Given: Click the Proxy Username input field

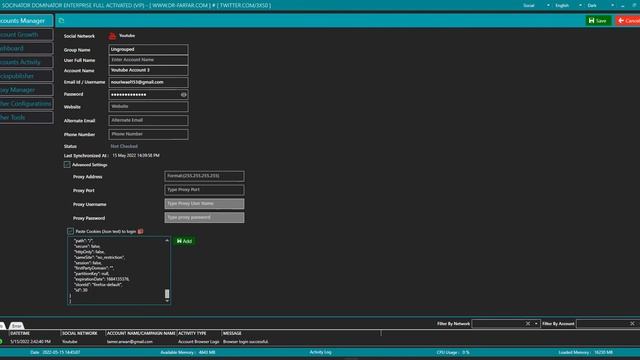Looking at the screenshot, I should pyautogui.click(x=204, y=204).
